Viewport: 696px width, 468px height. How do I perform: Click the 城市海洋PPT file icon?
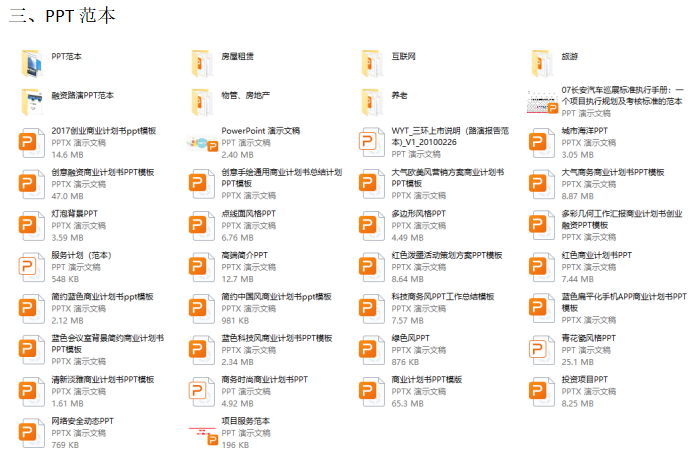542,142
